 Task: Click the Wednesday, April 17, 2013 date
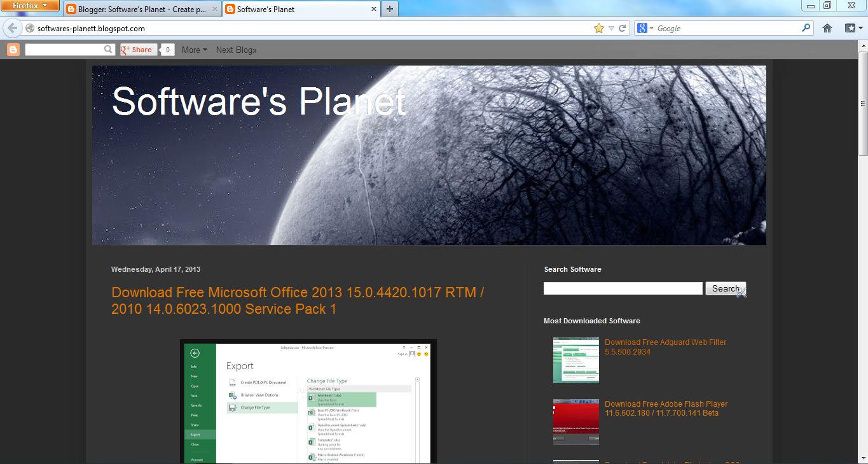click(x=156, y=269)
